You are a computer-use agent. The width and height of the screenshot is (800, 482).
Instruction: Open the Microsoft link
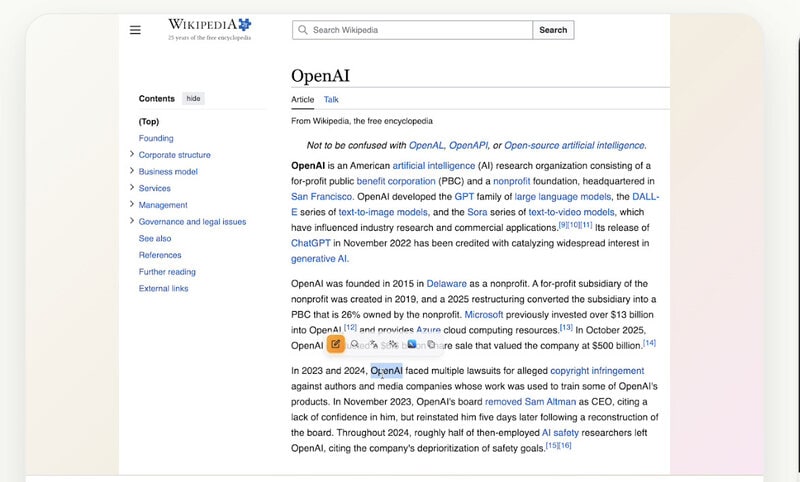pos(484,315)
